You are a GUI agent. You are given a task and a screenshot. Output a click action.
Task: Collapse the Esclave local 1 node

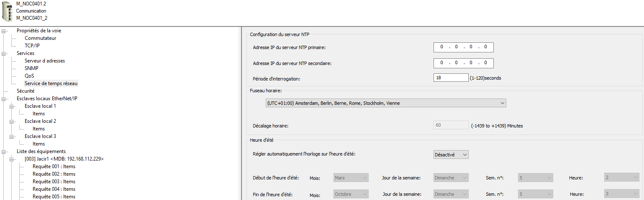(x=12, y=106)
